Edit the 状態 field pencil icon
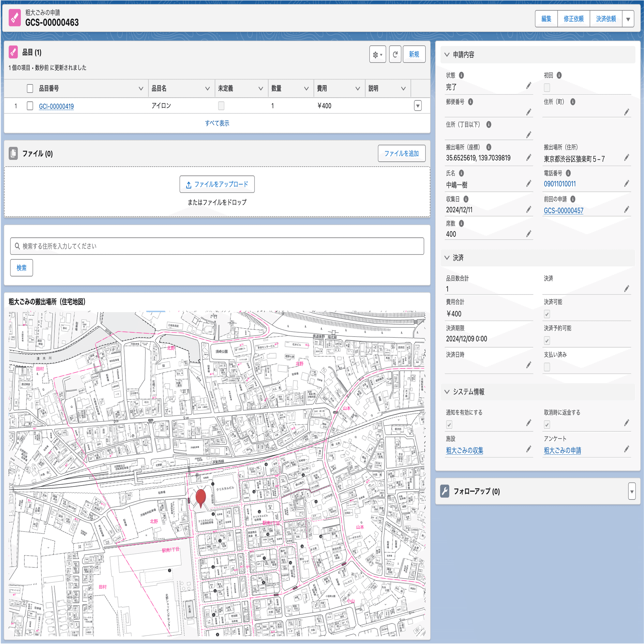The image size is (644, 644). tap(529, 86)
